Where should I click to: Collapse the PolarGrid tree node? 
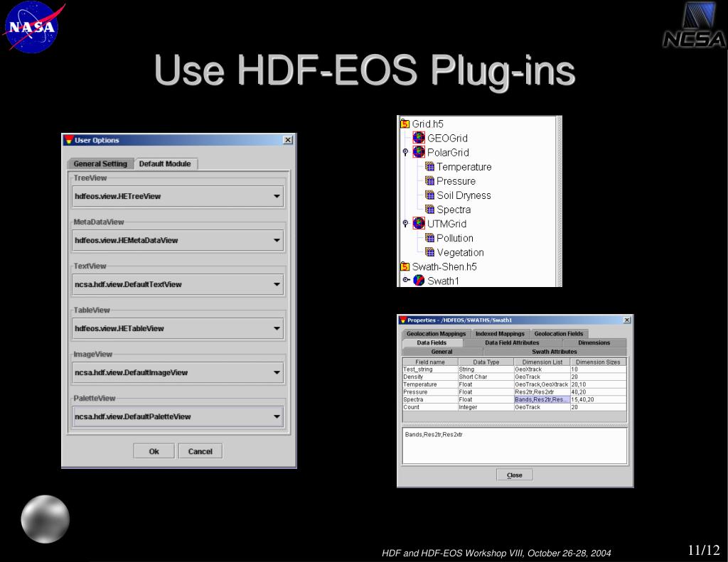click(x=405, y=152)
